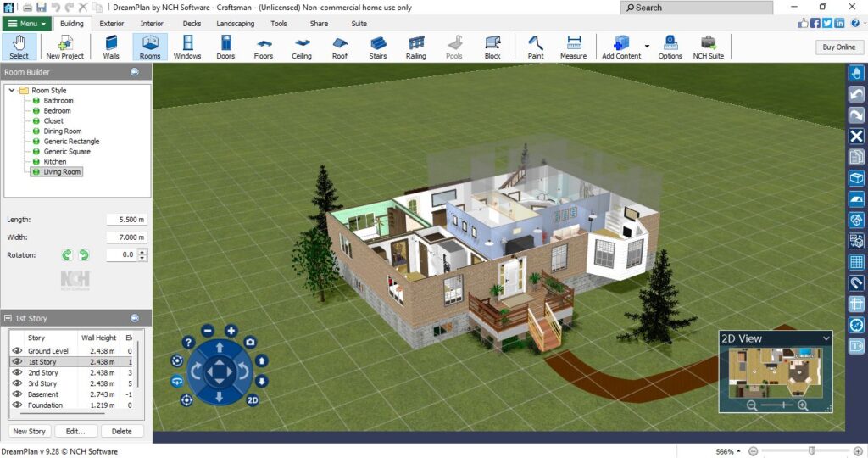Screen dimensions: 868x458
Task: Switch to the Tools tab
Action: [279, 24]
